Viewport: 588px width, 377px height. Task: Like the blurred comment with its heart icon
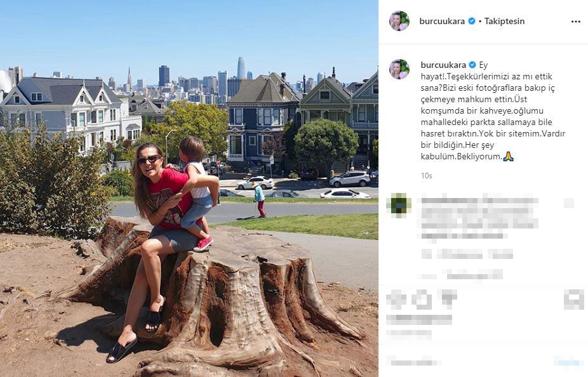(569, 202)
